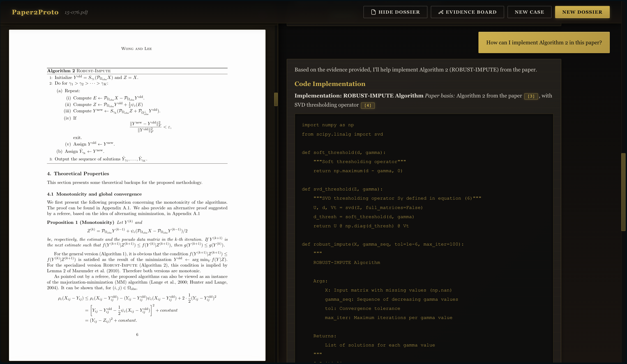
Task: Select the Algorithm 2 question message bubble
Action: [544, 43]
